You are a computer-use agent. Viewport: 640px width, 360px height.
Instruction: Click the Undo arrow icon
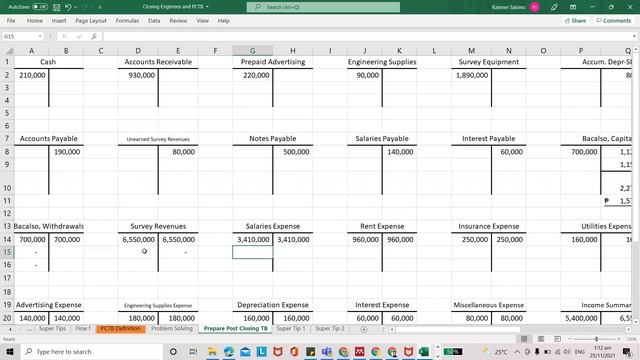coord(68,7)
